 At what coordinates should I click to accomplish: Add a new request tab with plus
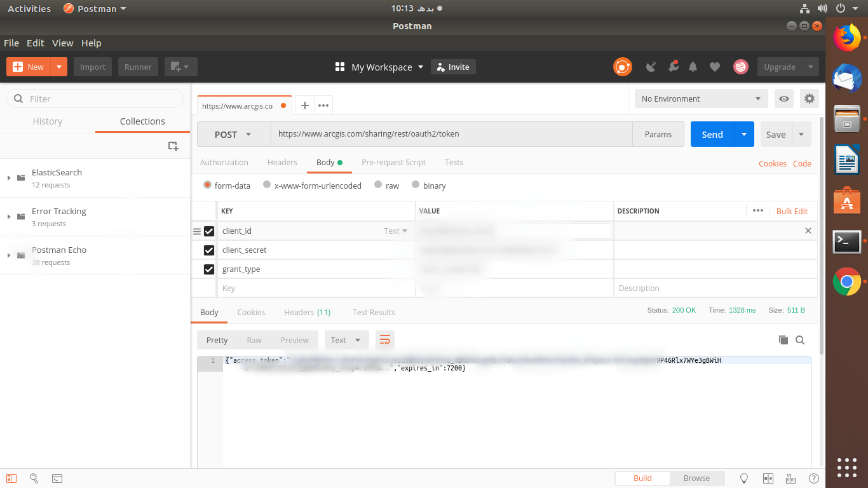tap(305, 105)
